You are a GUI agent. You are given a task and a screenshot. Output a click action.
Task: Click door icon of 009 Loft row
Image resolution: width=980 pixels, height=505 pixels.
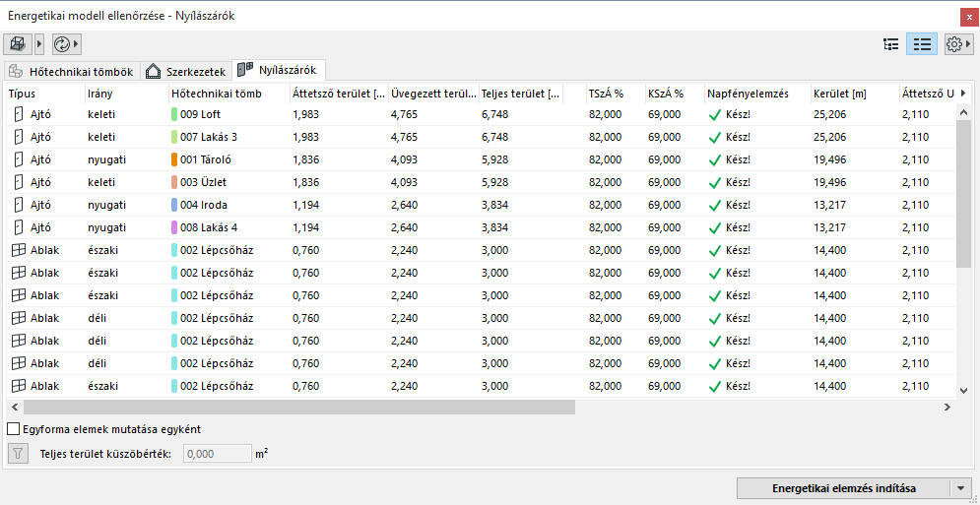18,114
